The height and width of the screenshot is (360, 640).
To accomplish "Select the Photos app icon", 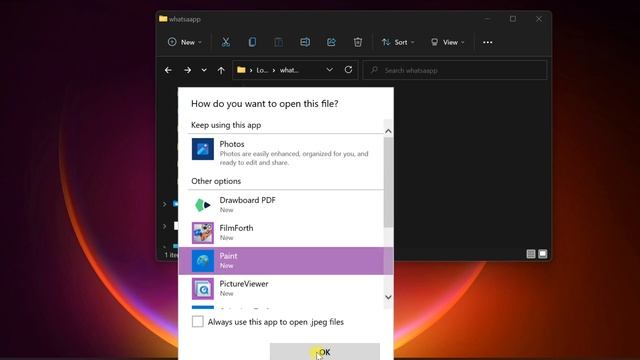I will click(203, 149).
